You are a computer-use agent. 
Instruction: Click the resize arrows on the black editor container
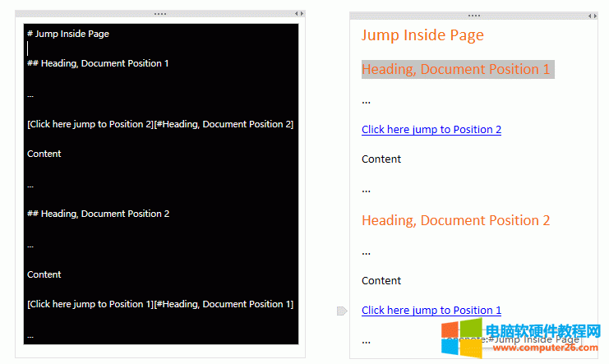click(299, 14)
